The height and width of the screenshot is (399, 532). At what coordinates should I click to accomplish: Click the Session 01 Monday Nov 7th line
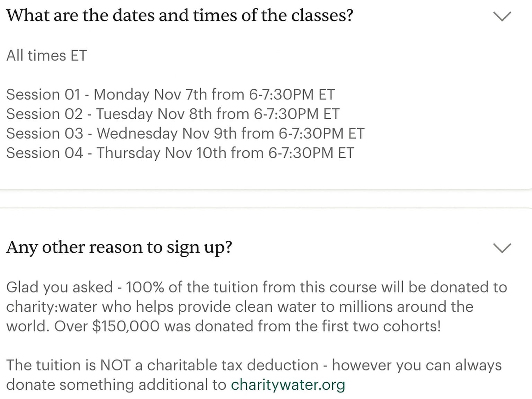[170, 95]
